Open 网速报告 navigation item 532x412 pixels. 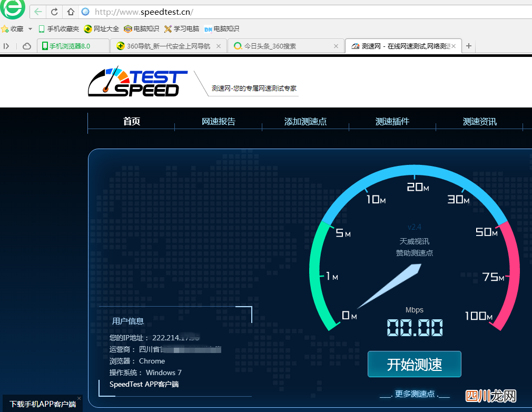tap(219, 121)
